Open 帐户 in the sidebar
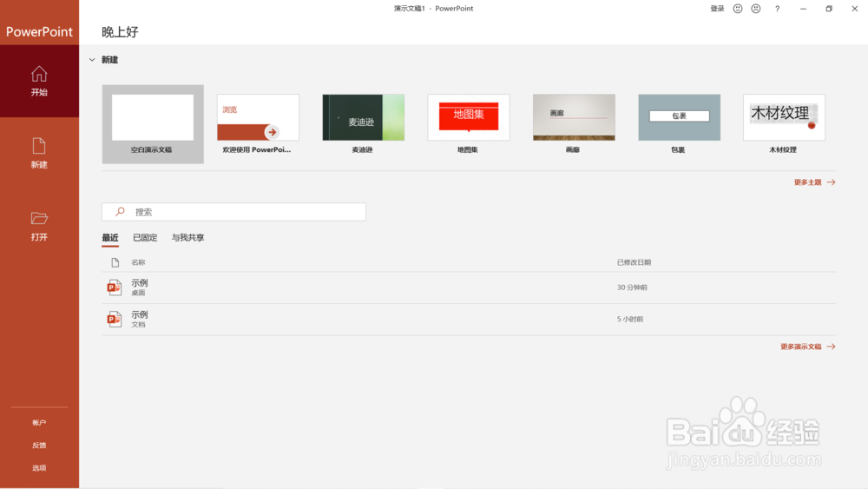The width and height of the screenshot is (868, 489). tap(39, 422)
